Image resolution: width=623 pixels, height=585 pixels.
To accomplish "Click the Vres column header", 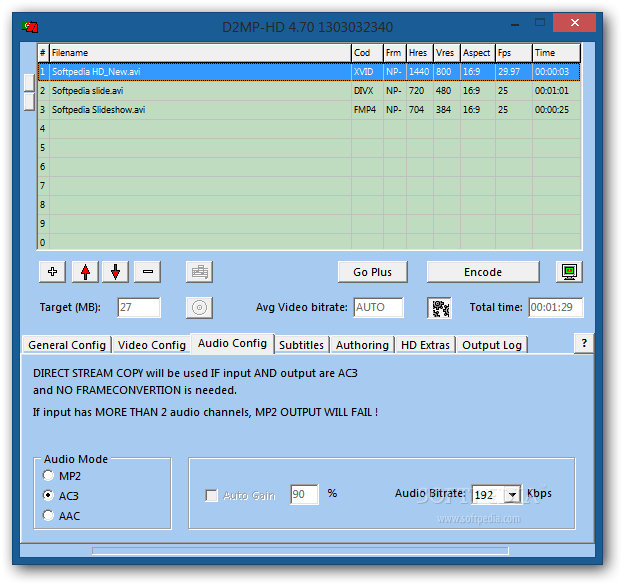I will coord(447,53).
